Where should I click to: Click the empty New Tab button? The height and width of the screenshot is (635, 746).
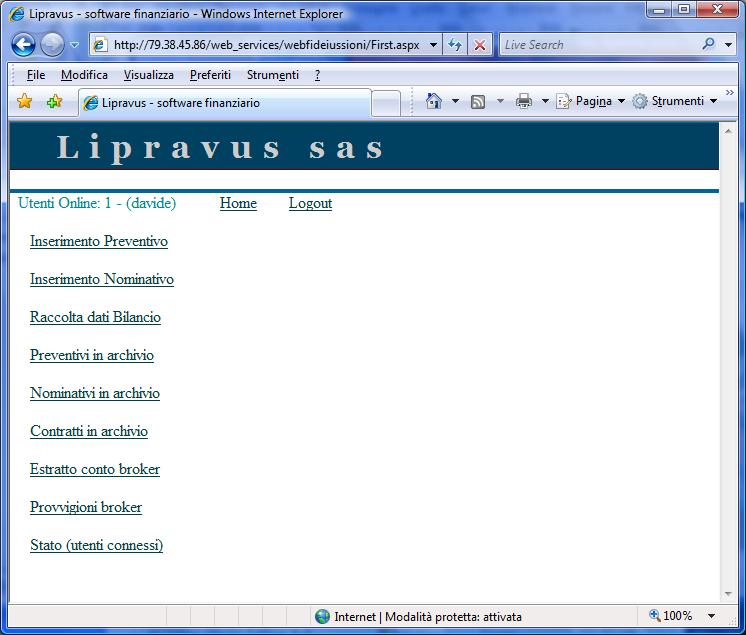tap(385, 103)
